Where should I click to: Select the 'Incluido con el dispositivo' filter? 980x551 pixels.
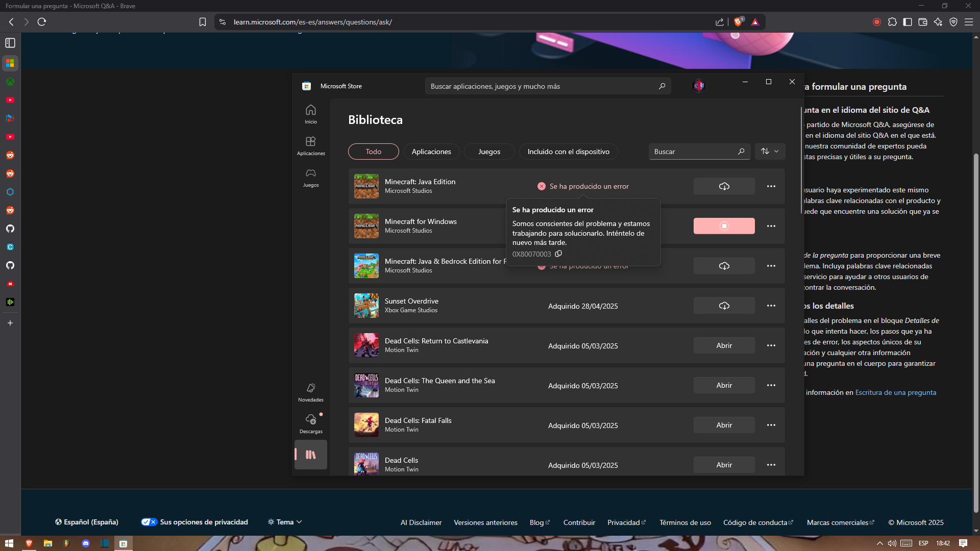[568, 152]
